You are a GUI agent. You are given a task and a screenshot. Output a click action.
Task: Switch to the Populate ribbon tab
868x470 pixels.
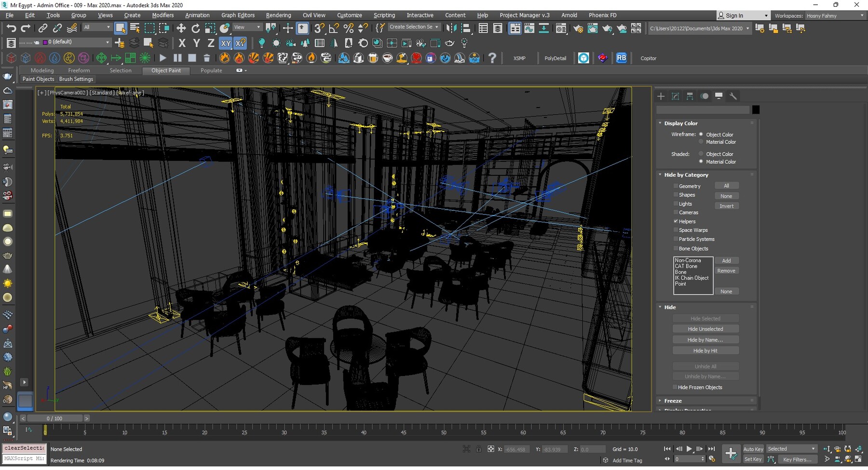[x=211, y=70]
